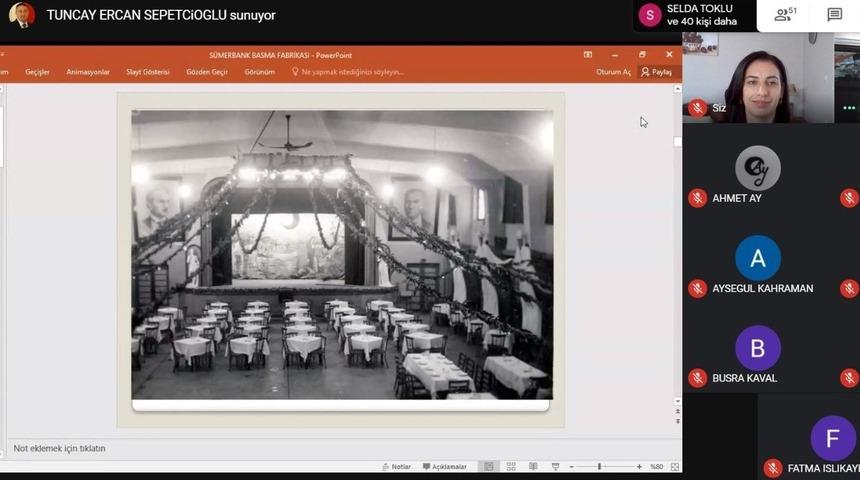
Task: Click AHMET AY's muted microphone icon
Action: [698, 198]
